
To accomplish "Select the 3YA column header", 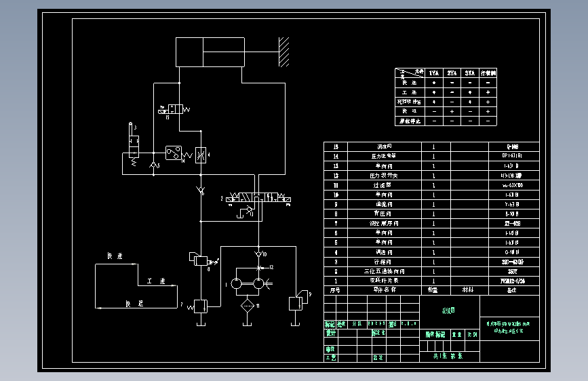I will pyautogui.click(x=470, y=73).
